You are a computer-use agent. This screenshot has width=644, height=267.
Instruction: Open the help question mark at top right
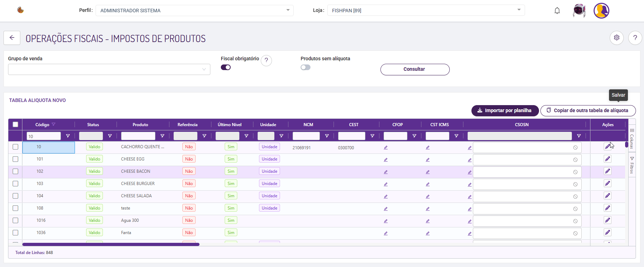coord(635,37)
